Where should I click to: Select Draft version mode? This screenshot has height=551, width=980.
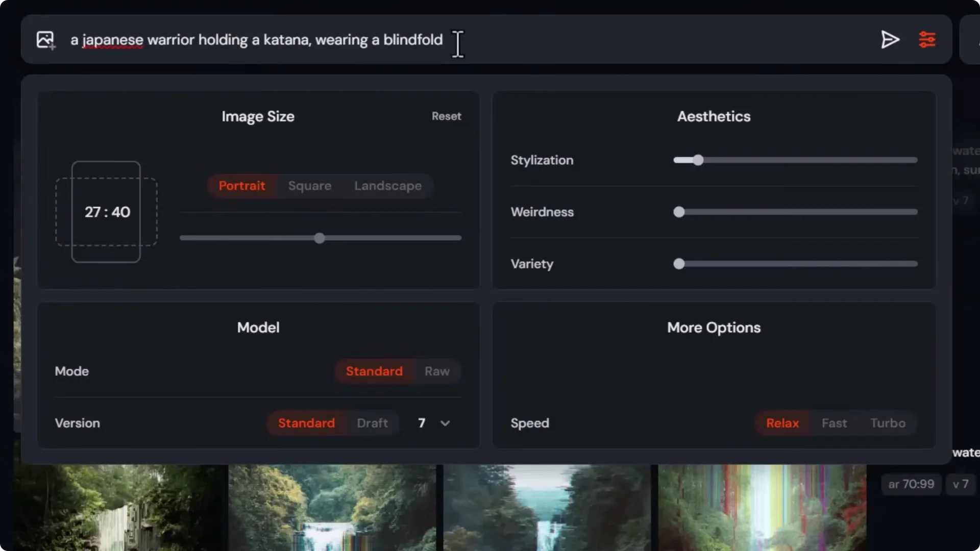pos(372,423)
